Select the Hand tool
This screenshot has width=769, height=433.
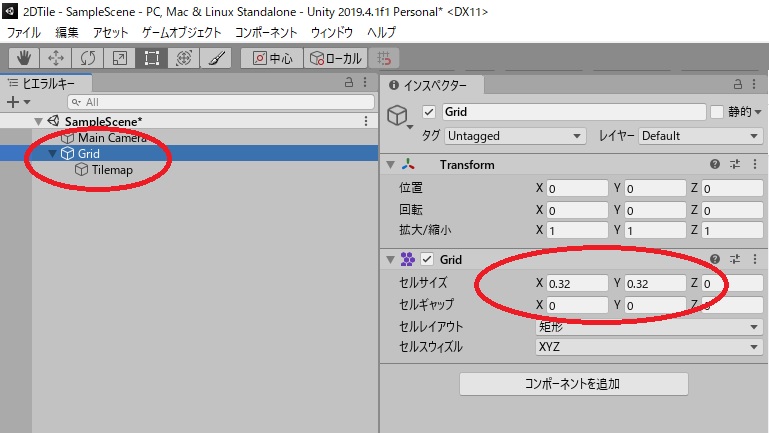(23, 58)
